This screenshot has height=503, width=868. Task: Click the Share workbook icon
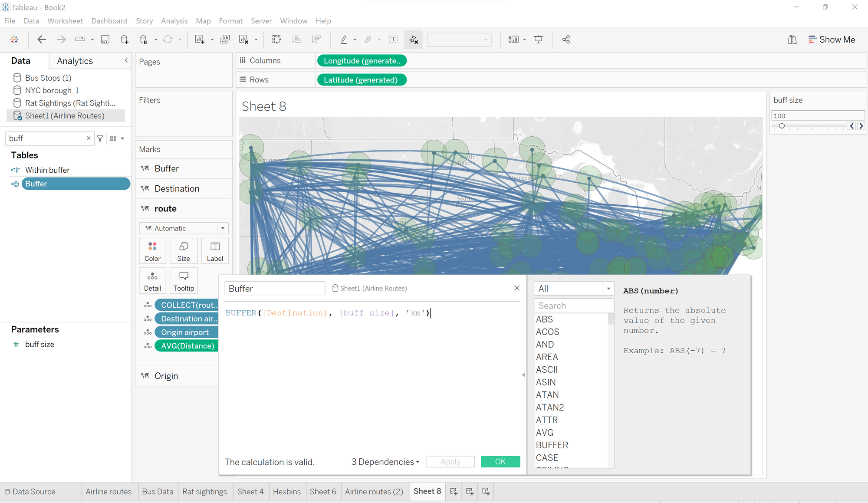pos(566,39)
